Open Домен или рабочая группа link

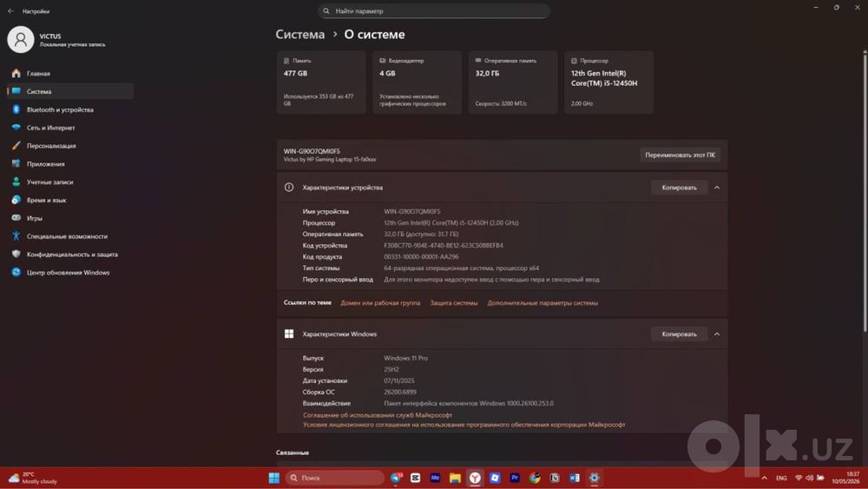pos(380,303)
